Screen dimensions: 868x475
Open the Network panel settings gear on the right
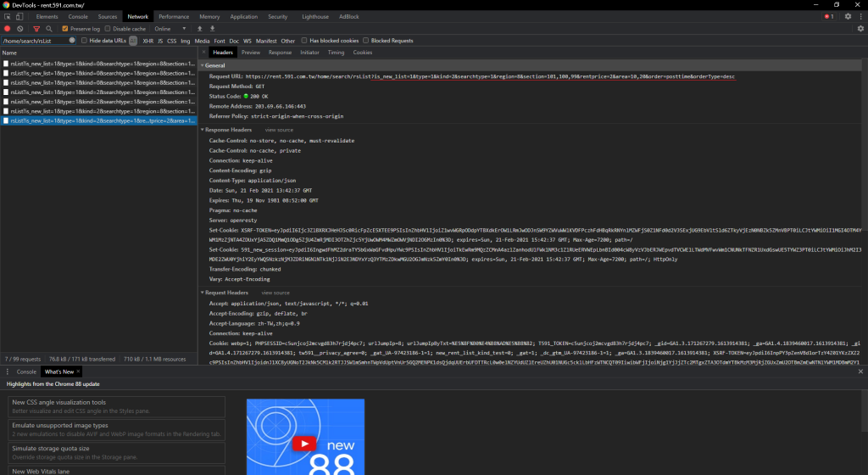coord(860,29)
